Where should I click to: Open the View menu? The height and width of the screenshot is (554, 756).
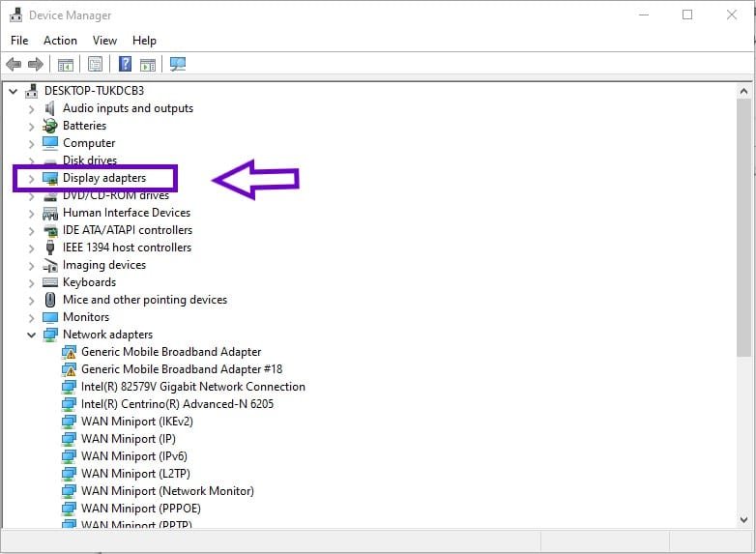pos(104,41)
